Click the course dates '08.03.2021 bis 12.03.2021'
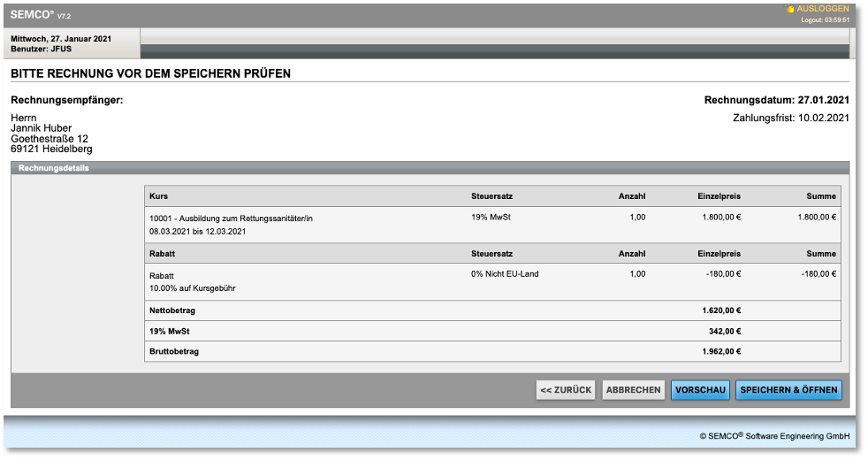Image resolution: width=868 pixels, height=460 pixels. coord(198,232)
